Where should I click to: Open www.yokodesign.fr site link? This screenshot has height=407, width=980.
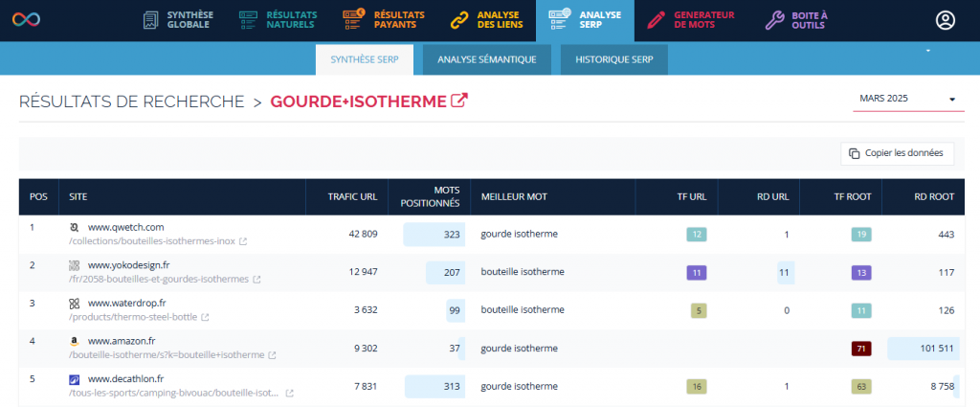click(129, 265)
